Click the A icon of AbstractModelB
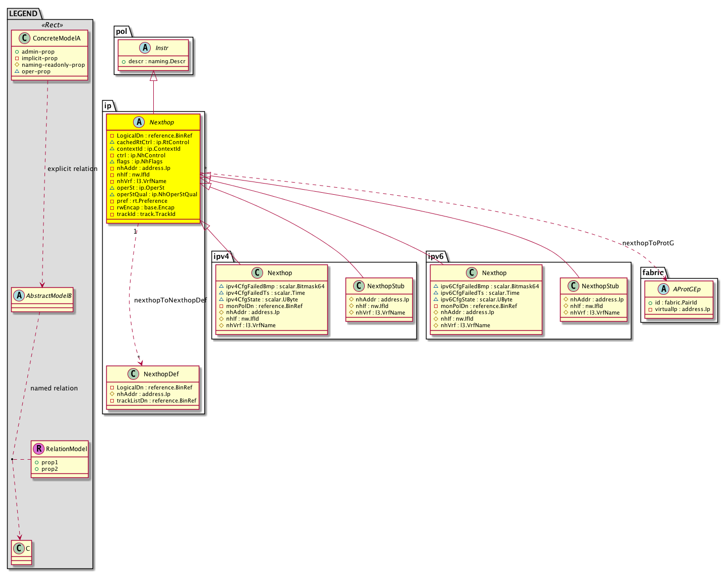728x574 pixels. click(x=19, y=295)
